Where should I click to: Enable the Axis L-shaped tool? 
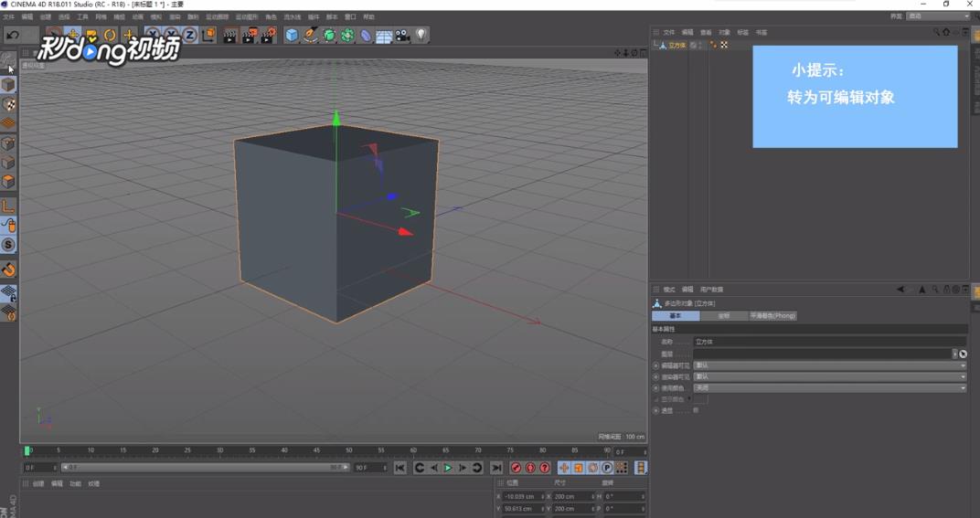(x=8, y=206)
